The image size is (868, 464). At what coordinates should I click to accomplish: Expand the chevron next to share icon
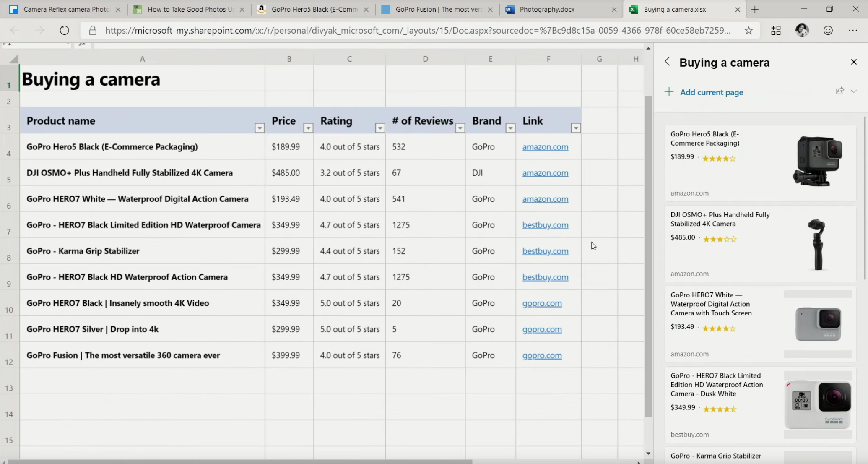click(x=854, y=91)
